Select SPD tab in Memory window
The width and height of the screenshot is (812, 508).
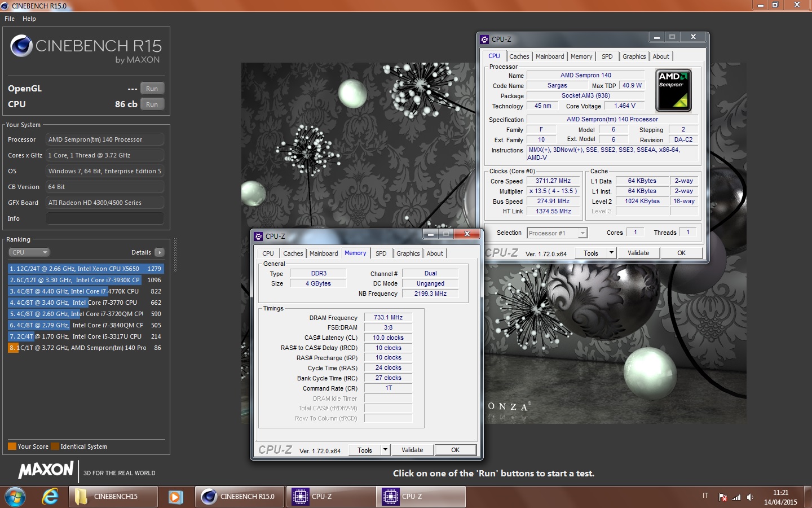click(x=381, y=253)
